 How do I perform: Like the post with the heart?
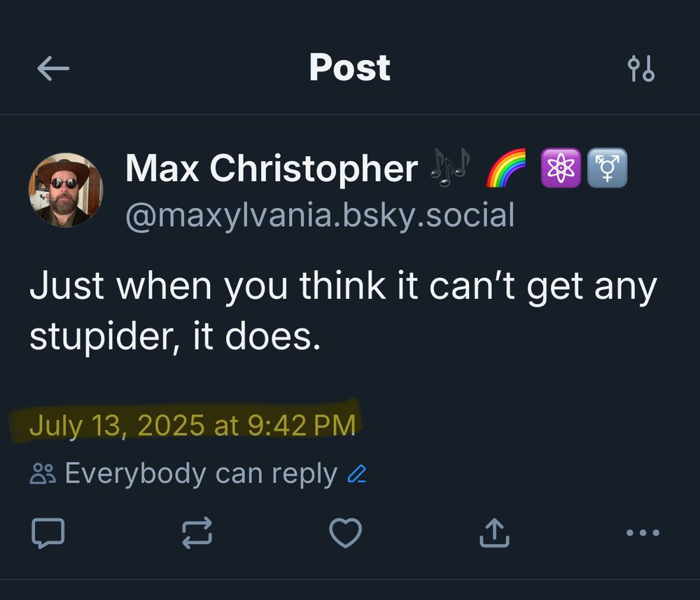[346, 533]
